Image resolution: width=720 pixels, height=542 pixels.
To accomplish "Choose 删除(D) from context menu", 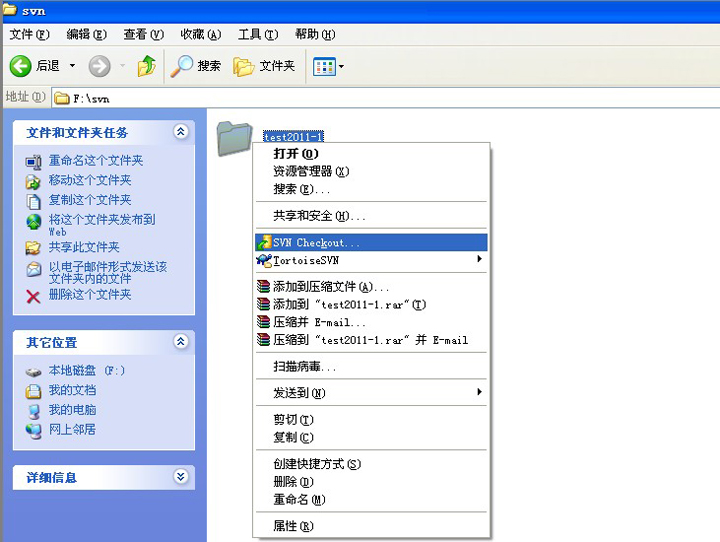I will [371, 482].
